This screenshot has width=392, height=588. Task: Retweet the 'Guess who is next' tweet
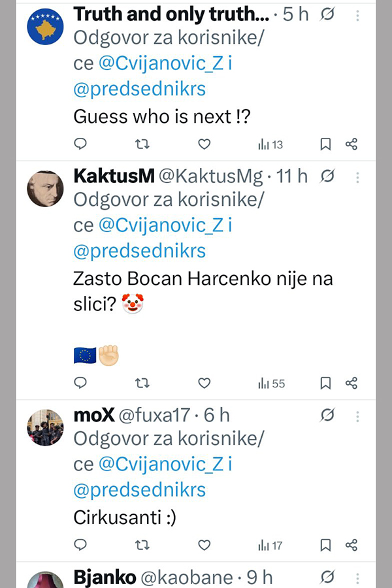(x=142, y=144)
